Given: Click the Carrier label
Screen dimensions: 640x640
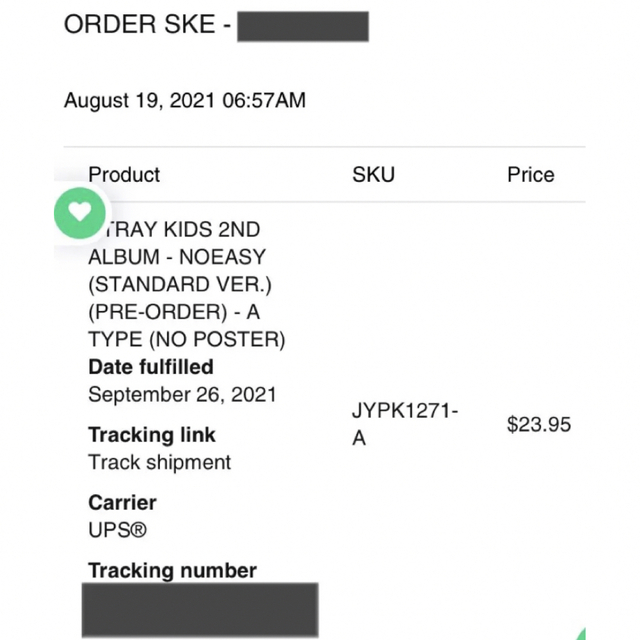Looking at the screenshot, I should [x=122, y=503].
